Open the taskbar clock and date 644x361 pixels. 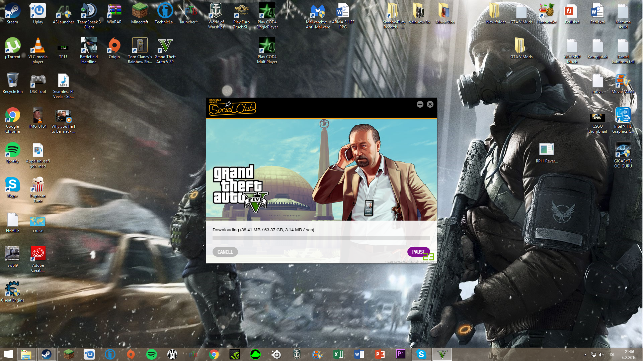pos(629,354)
